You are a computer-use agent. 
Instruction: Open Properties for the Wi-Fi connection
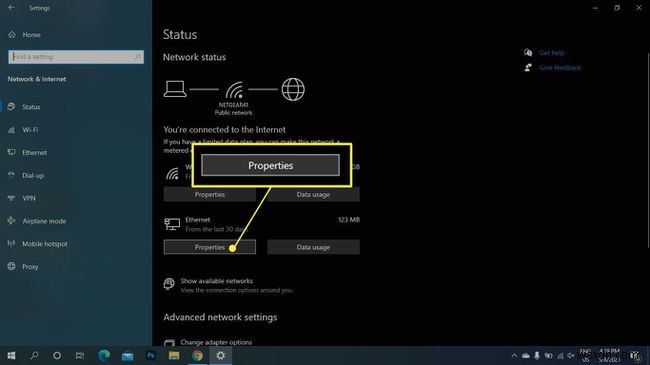point(210,195)
